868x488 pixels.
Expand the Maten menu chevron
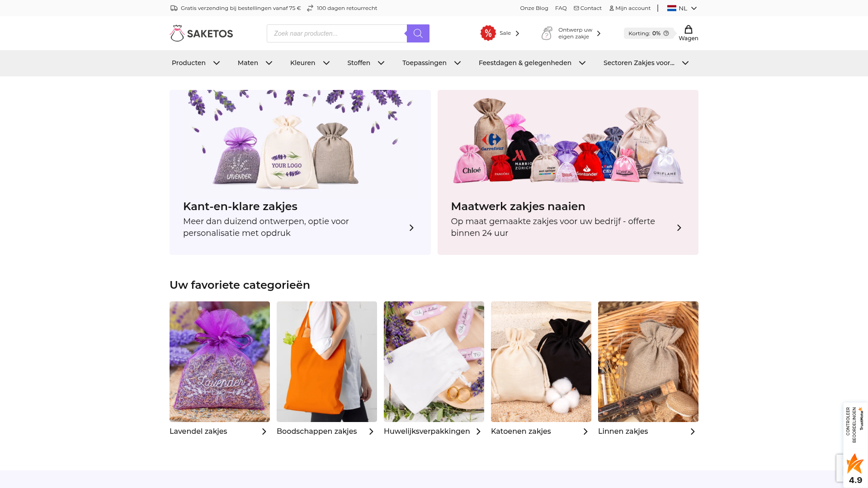[x=269, y=63]
